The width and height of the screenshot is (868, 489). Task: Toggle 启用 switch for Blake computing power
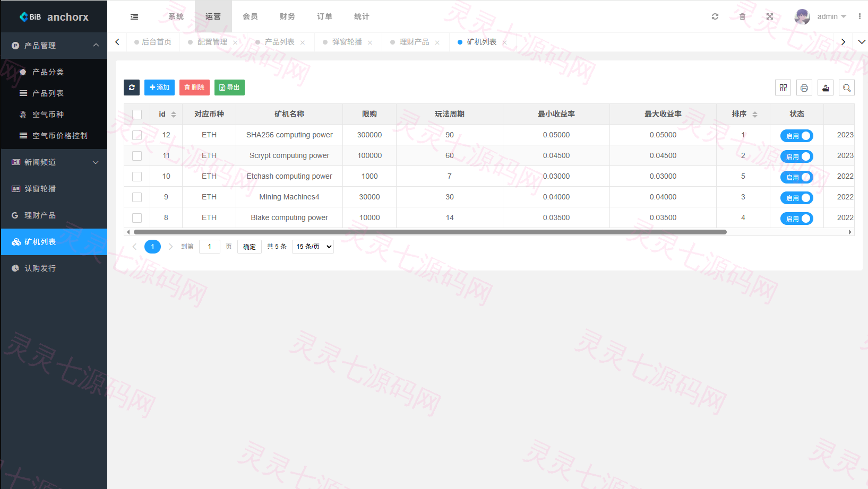tap(796, 219)
